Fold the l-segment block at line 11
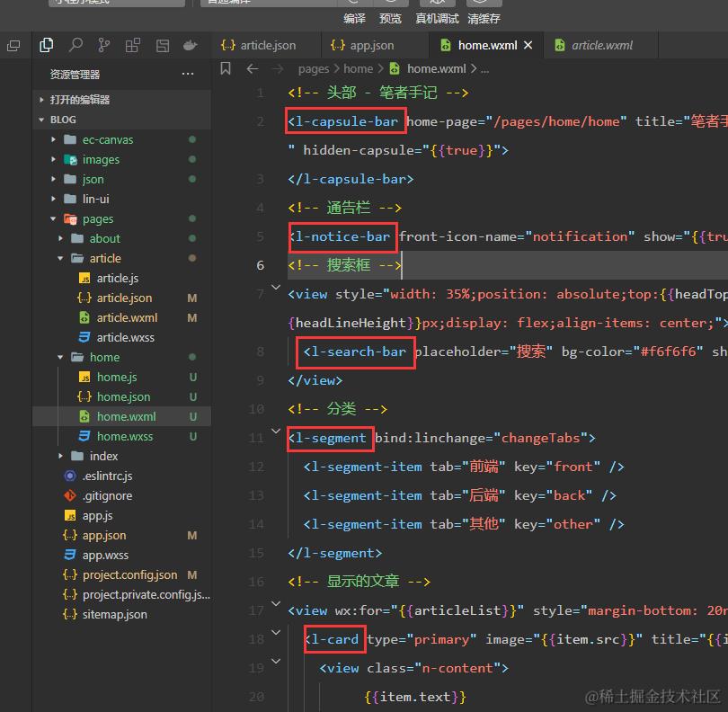The image size is (728, 712). coord(276,432)
